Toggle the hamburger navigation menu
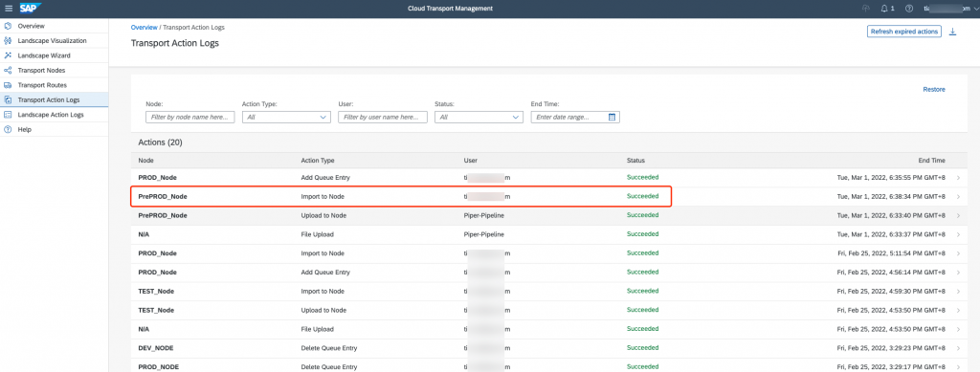Image resolution: width=980 pixels, height=372 pixels. (9, 8)
